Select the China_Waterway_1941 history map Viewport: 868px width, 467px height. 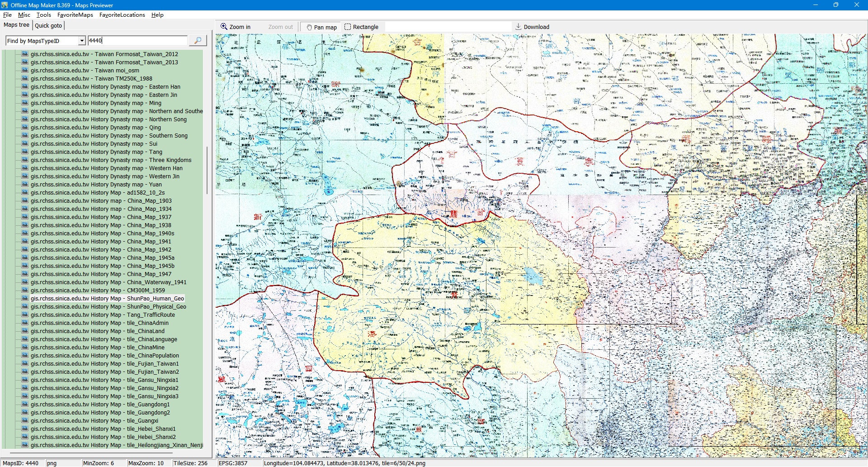108,282
